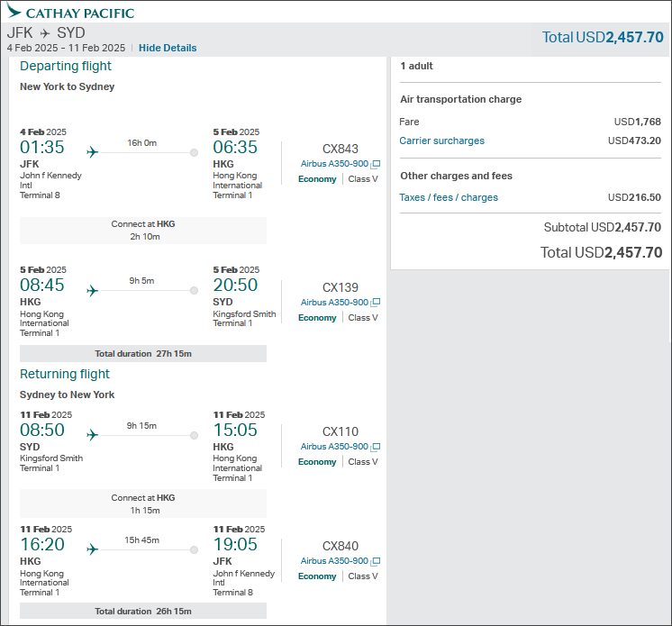Click Connect at HKG 2h 10m box
Image resolution: width=672 pixels, height=626 pixels.
[x=143, y=230]
